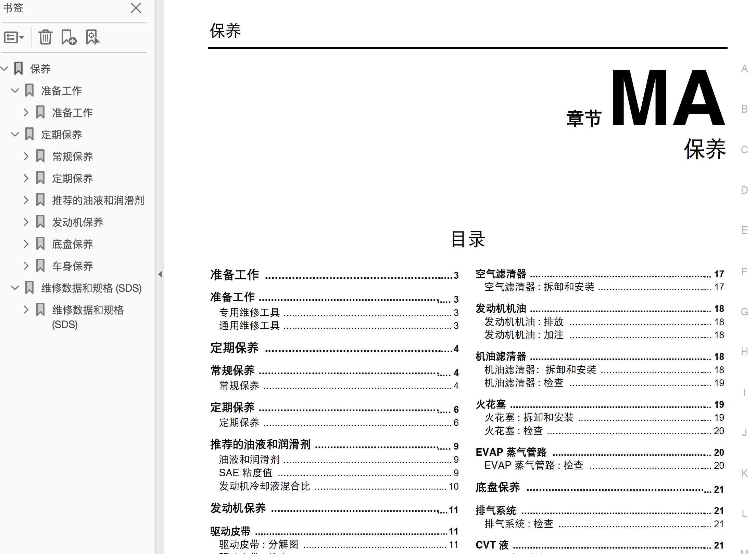Open 排气系统：检查 contents entry

coord(604,524)
